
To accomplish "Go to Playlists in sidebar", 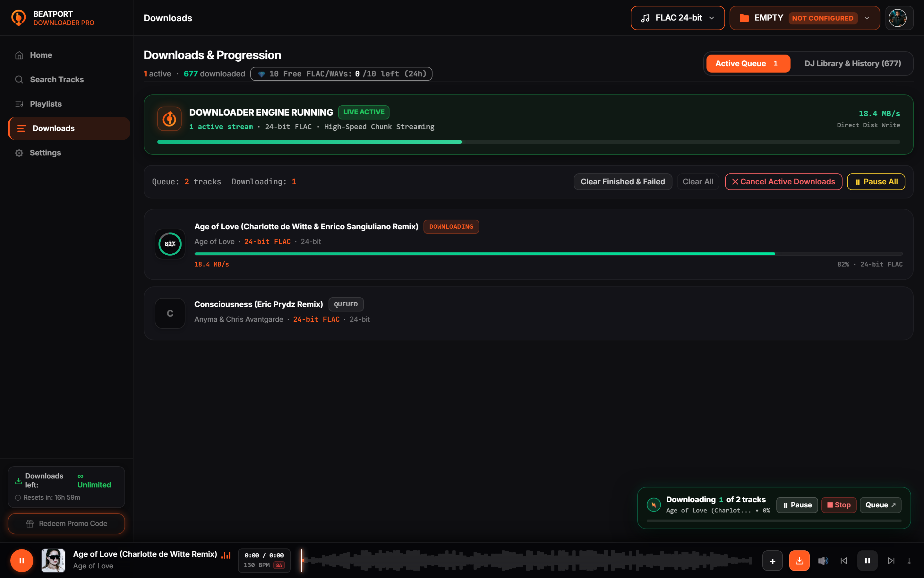I will pos(69,104).
